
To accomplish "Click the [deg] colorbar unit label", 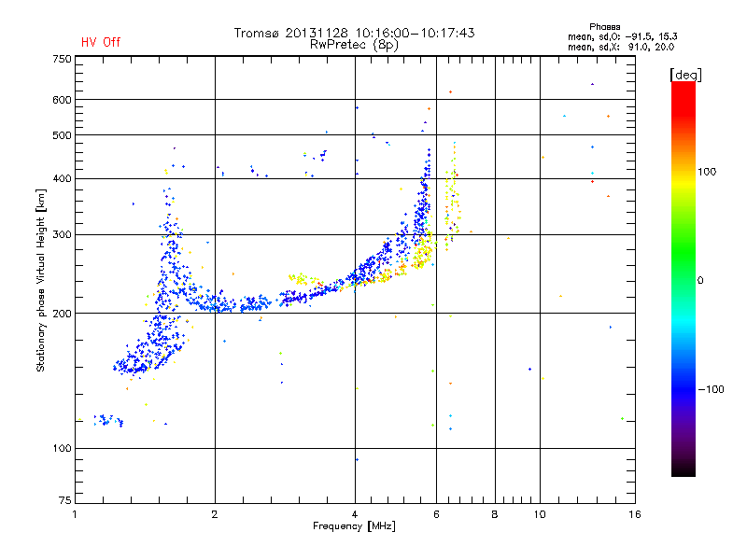I will tap(685, 75).
